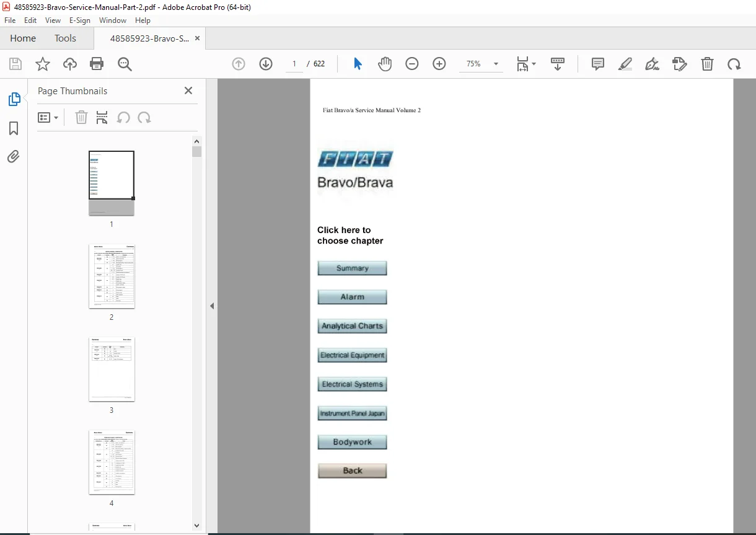Image resolution: width=756 pixels, height=535 pixels.
Task: Switch to the Home tab
Action: click(23, 38)
